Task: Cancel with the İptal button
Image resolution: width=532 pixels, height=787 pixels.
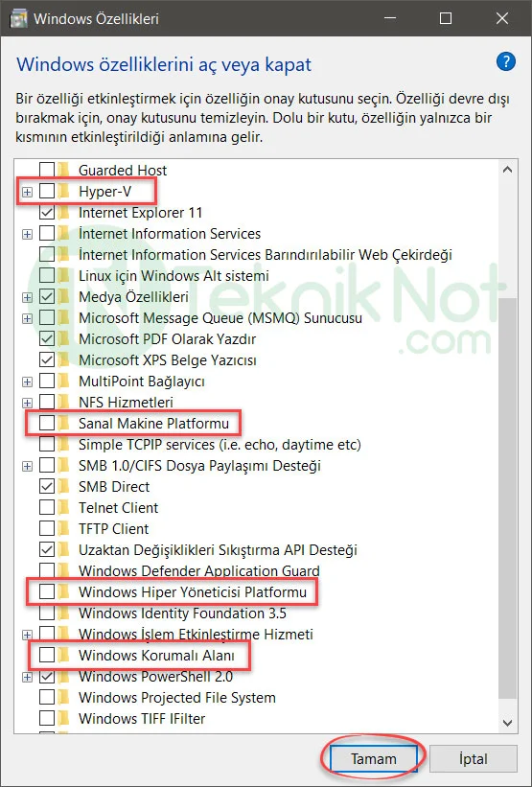Action: 473,759
